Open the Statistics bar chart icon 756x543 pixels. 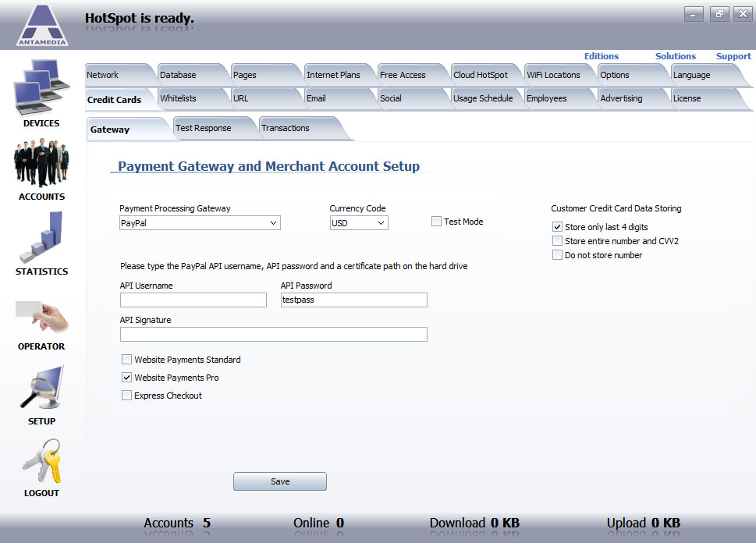[42, 236]
